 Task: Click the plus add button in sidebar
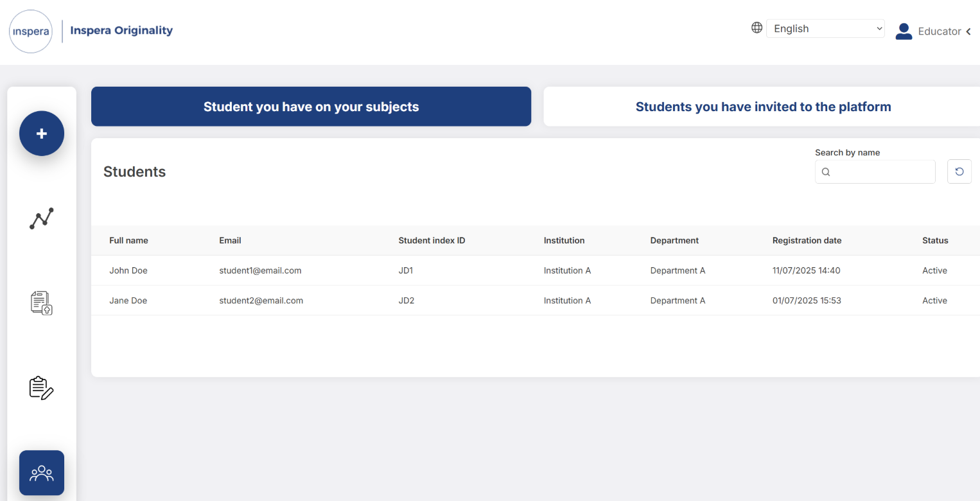click(42, 134)
